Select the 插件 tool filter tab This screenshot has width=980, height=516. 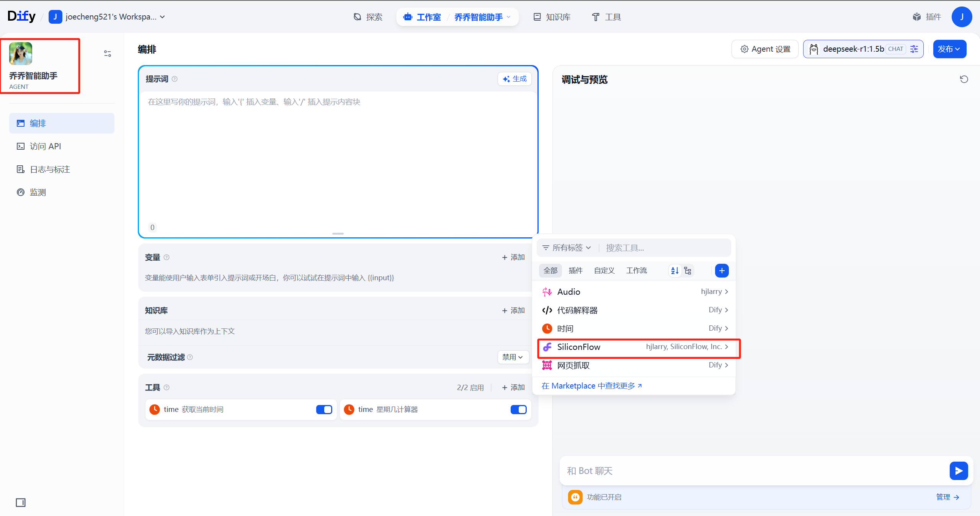click(x=576, y=271)
